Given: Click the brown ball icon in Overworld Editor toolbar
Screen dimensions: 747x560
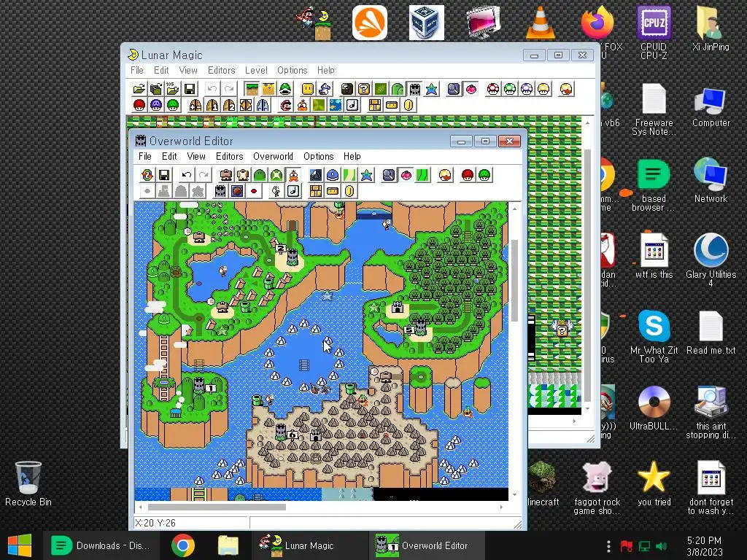Looking at the screenshot, I should (x=237, y=192).
